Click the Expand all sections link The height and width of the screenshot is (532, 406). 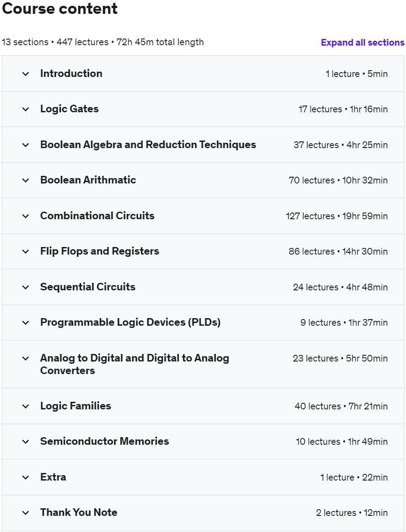click(363, 43)
